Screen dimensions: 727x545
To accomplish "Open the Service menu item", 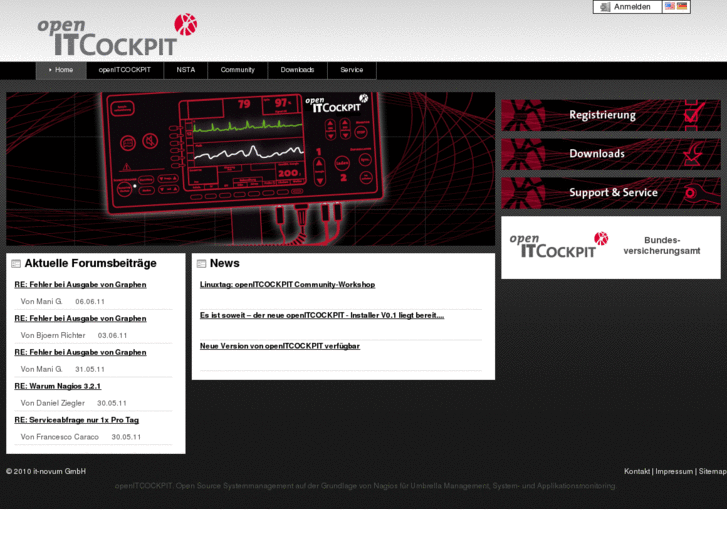I will click(351, 70).
